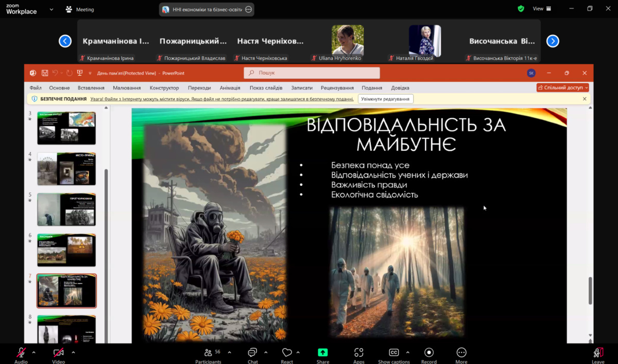Image resolution: width=618 pixels, height=364 pixels.
Task: Toggle Show captions on
Action: [x=394, y=353]
